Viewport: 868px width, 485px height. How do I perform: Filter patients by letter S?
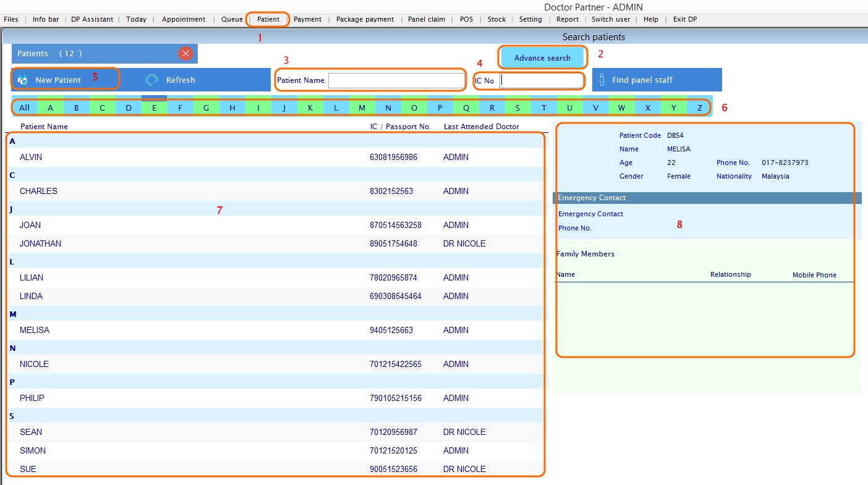point(517,108)
